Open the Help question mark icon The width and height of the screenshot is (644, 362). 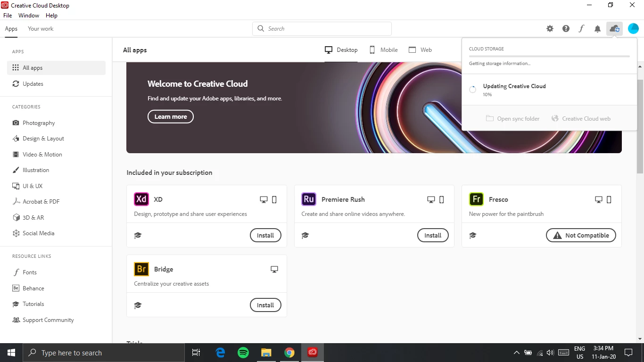point(566,29)
